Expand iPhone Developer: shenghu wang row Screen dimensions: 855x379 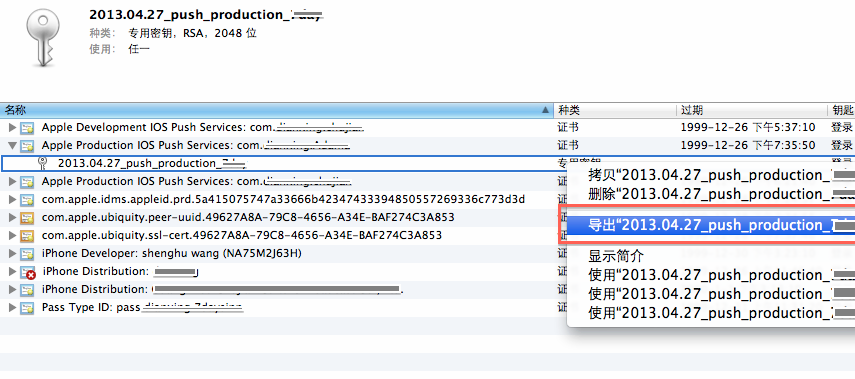coord(13,254)
